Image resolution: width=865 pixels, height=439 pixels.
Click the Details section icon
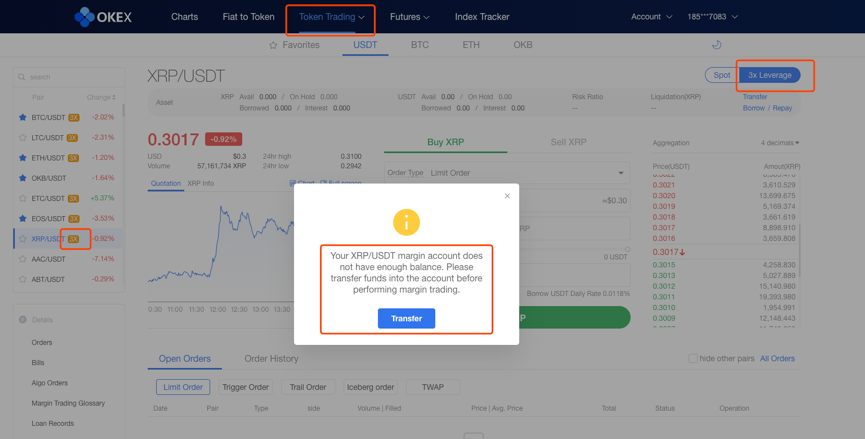point(23,319)
